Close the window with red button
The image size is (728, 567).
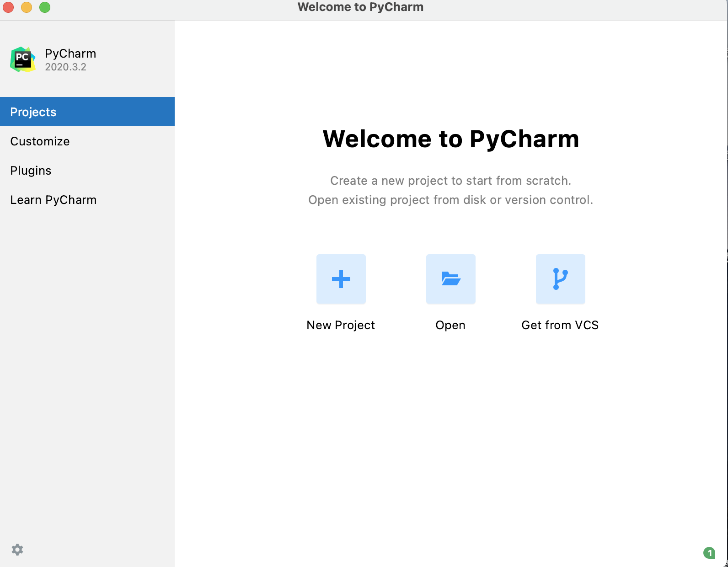(x=8, y=7)
